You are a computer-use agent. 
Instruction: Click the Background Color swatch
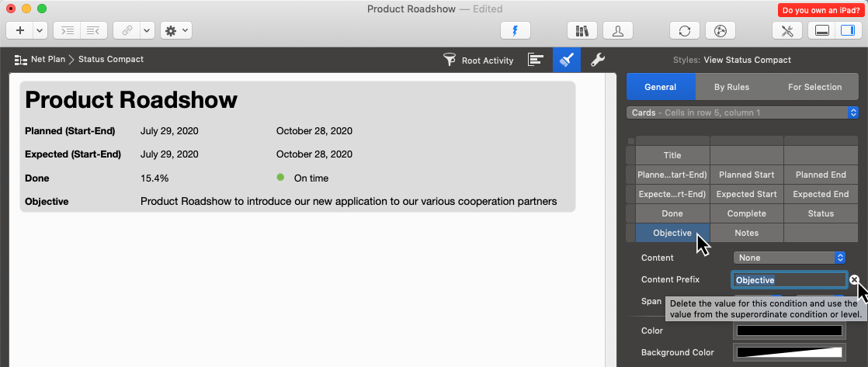pos(790,352)
